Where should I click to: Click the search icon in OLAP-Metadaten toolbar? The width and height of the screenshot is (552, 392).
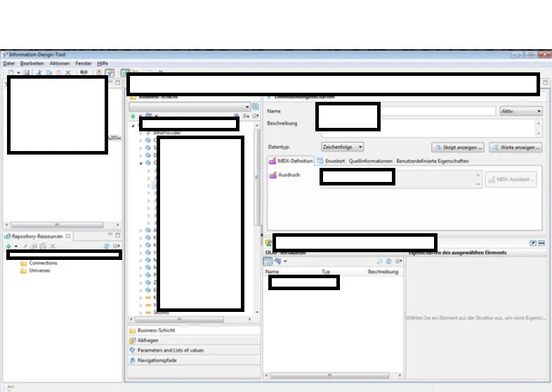(x=379, y=261)
